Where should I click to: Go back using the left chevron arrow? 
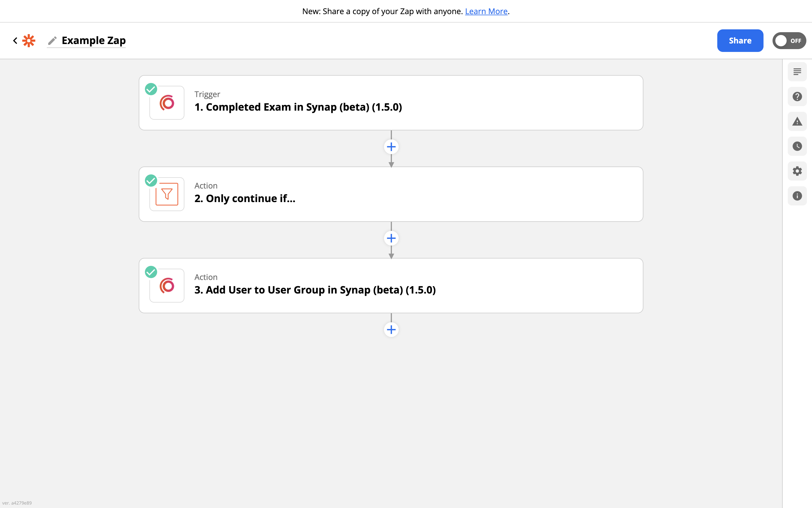[15, 41]
